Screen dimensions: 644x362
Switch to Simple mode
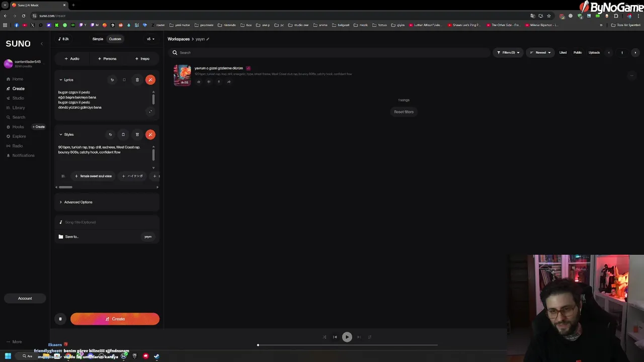point(98,39)
